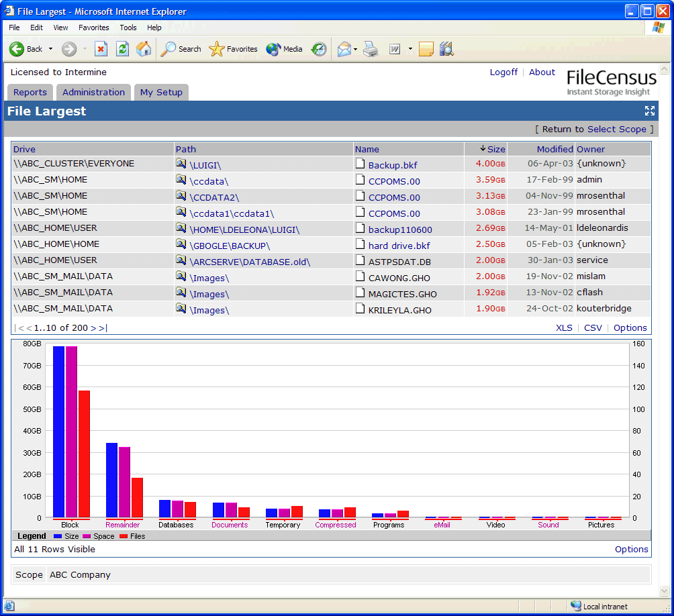This screenshot has width=674, height=616.
Task: Open table Options link next to CSV
Action: pos(630,327)
